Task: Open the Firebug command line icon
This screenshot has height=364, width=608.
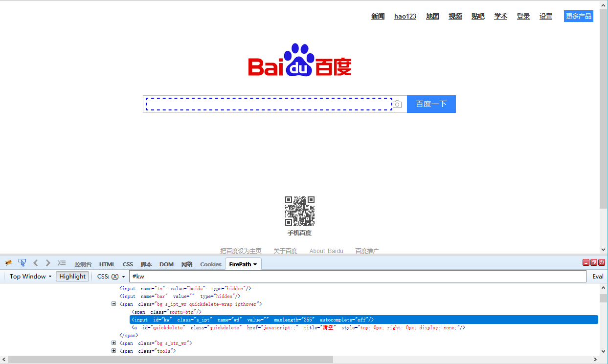Action: (62, 263)
